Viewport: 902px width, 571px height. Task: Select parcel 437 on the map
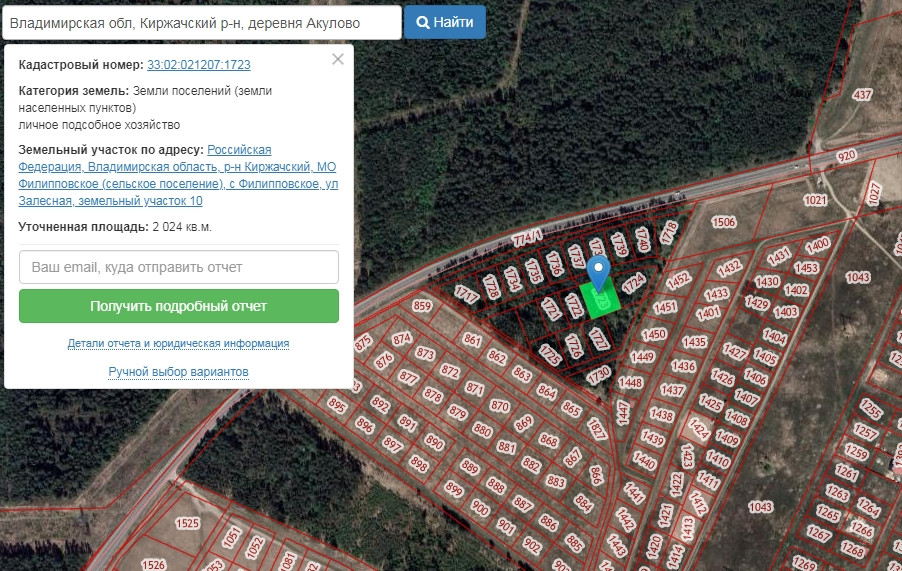(862, 94)
